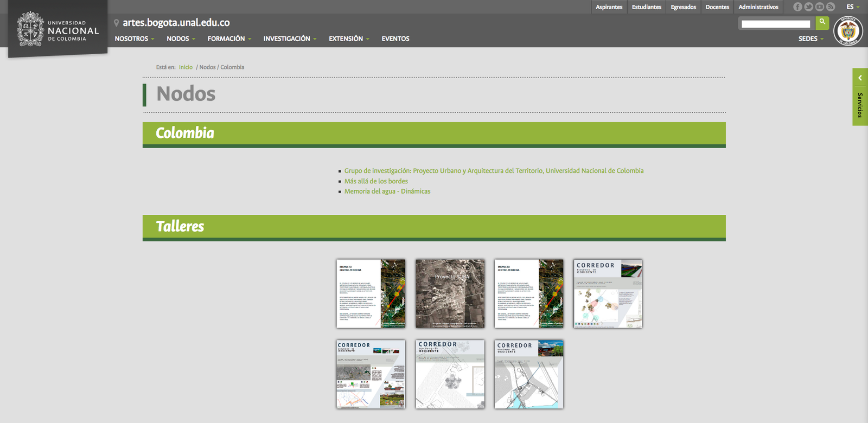Screen dimensions: 868x423
Task: Expand the FORMACIÓN navigation menu
Action: (229, 39)
